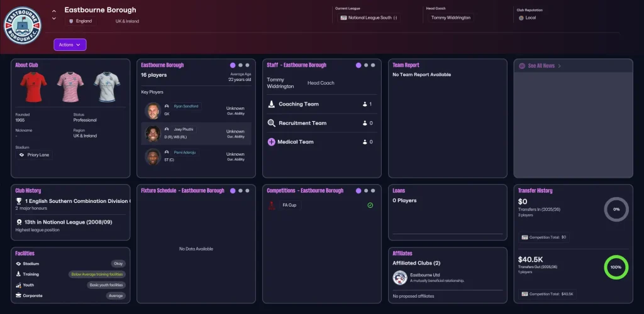Go to previous club with up chevron

click(54, 11)
